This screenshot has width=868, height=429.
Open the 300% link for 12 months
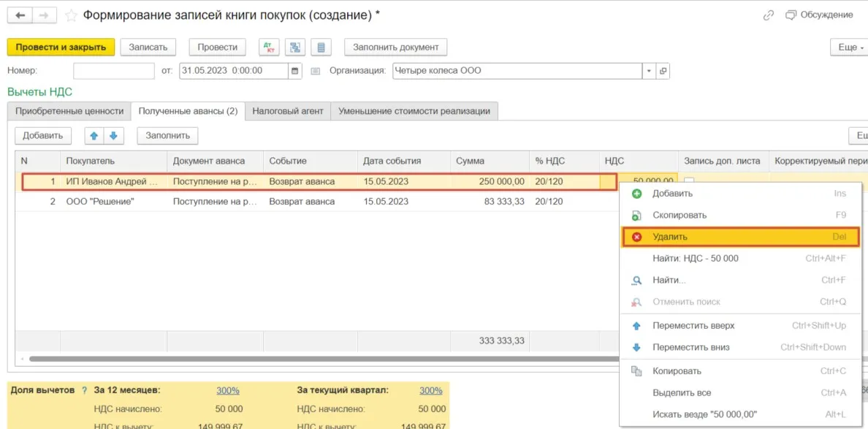[227, 390]
